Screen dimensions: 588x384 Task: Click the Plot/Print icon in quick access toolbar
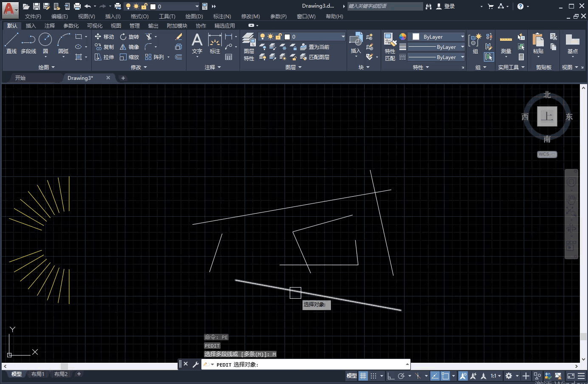(x=77, y=6)
